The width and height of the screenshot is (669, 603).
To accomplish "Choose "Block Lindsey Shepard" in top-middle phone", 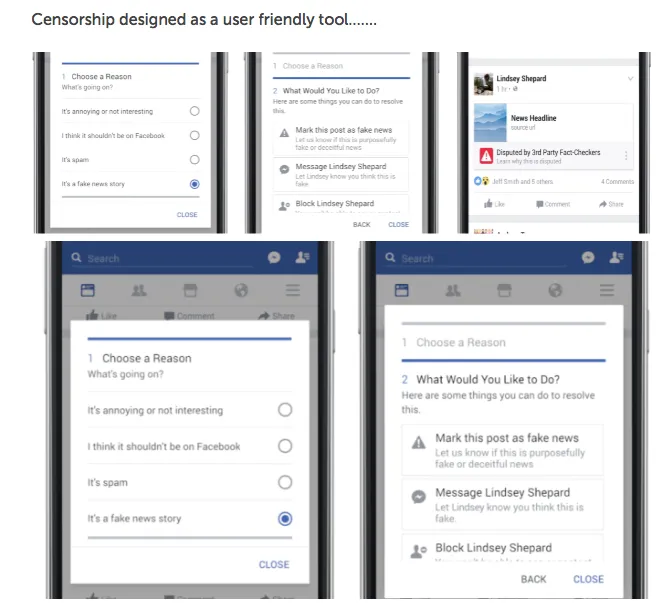I will 341,204.
